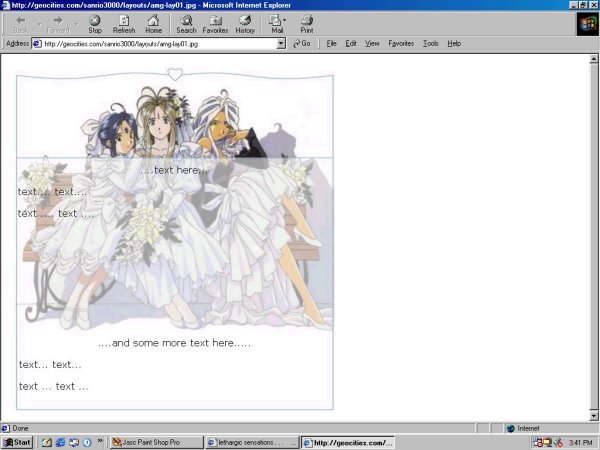600x450 pixels.
Task: Open the Start menu
Action: click(x=18, y=442)
